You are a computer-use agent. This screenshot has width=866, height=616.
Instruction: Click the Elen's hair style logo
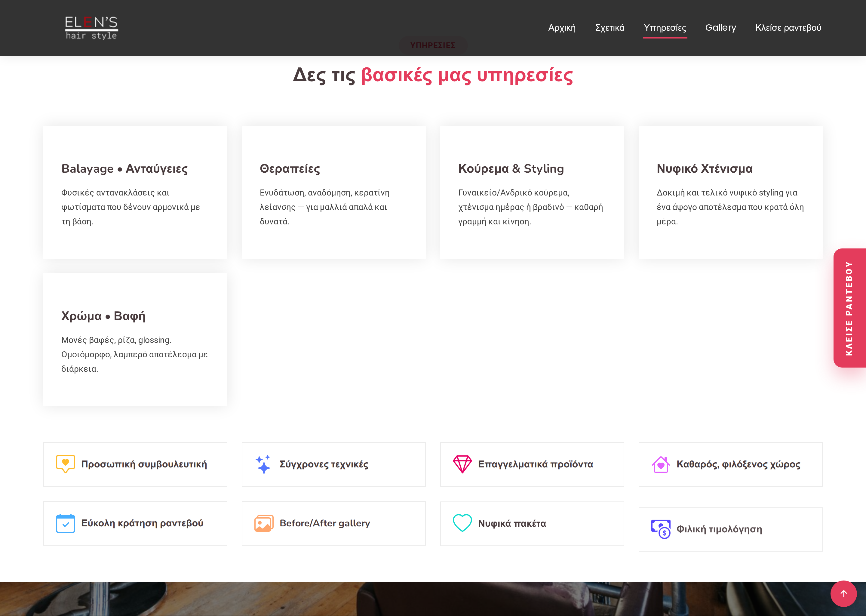point(91,28)
